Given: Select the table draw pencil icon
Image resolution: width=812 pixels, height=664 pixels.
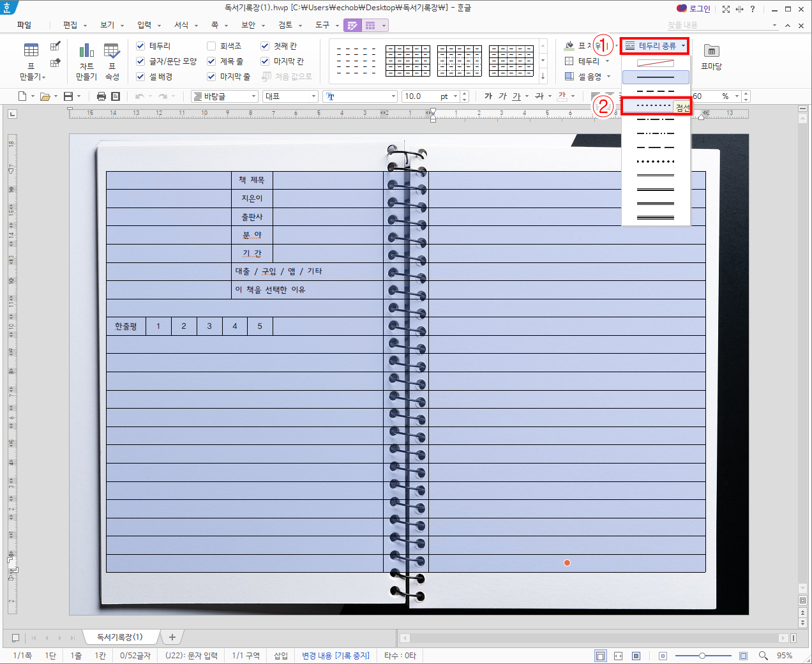Looking at the screenshot, I should (56, 46).
